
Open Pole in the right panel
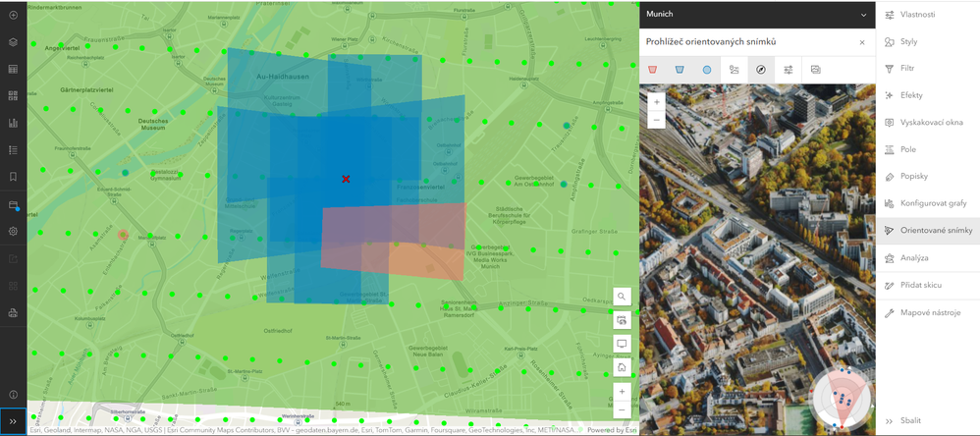click(928, 150)
